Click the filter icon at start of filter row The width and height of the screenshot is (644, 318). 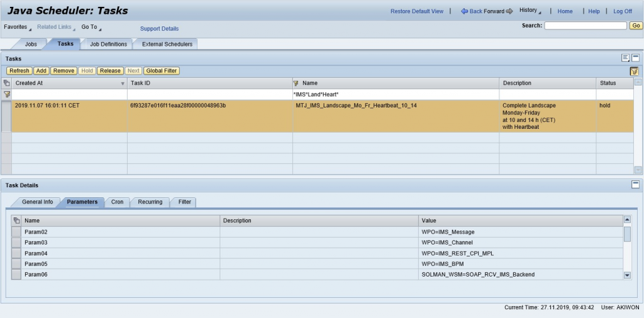[x=6, y=94]
